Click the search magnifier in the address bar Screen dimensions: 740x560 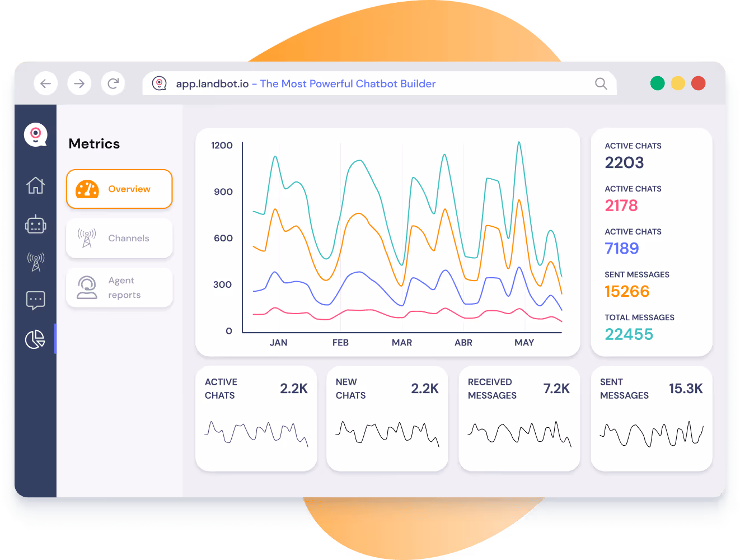tap(601, 83)
